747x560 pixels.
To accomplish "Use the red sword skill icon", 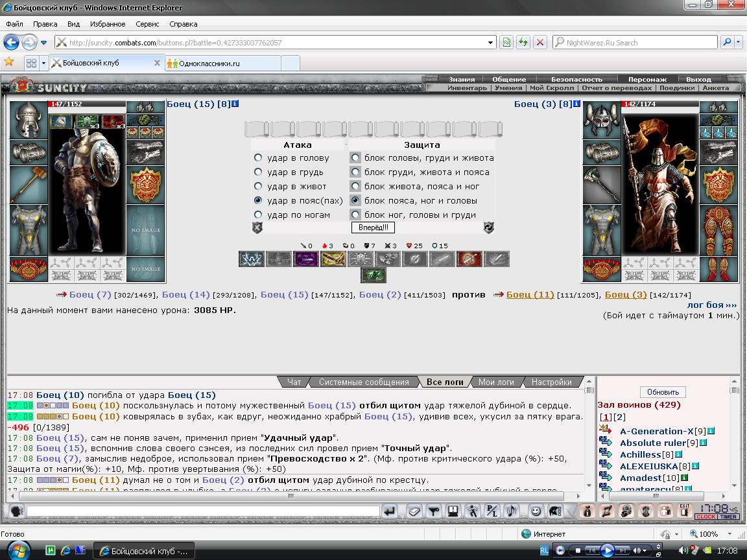I will click(x=469, y=259).
